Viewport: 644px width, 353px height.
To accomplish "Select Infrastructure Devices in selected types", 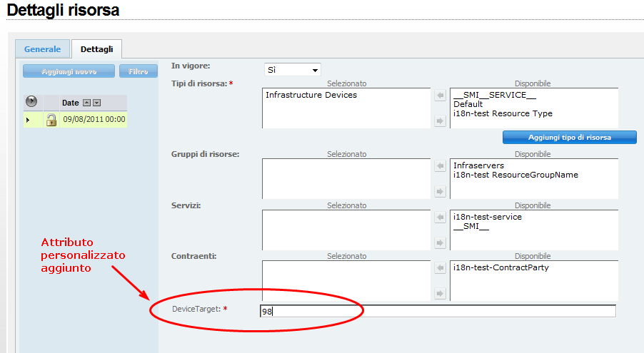I will coord(311,95).
